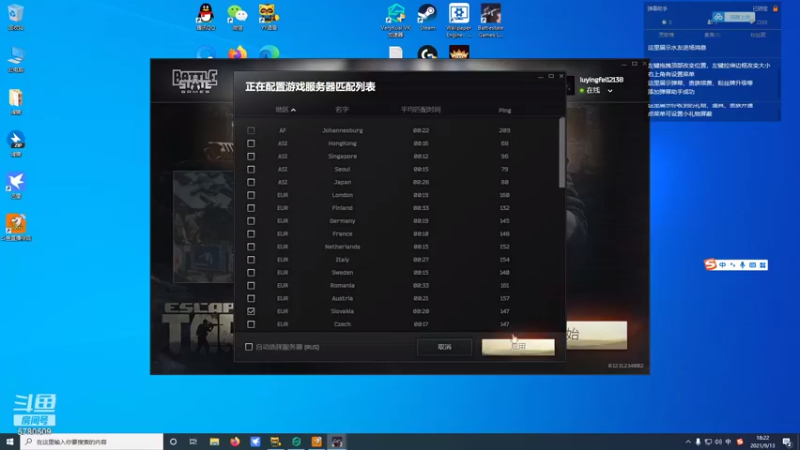Open the WeChat desktop icon

[x=237, y=17]
